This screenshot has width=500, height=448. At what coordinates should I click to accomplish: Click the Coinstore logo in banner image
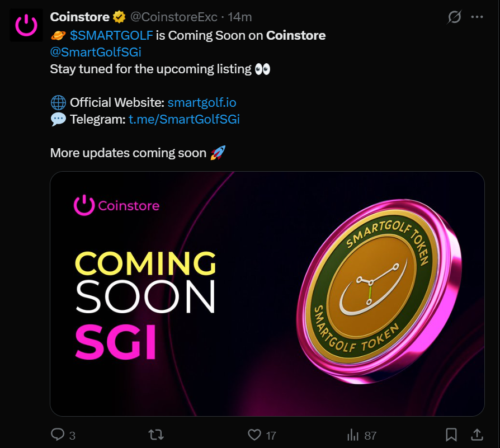[x=116, y=205]
